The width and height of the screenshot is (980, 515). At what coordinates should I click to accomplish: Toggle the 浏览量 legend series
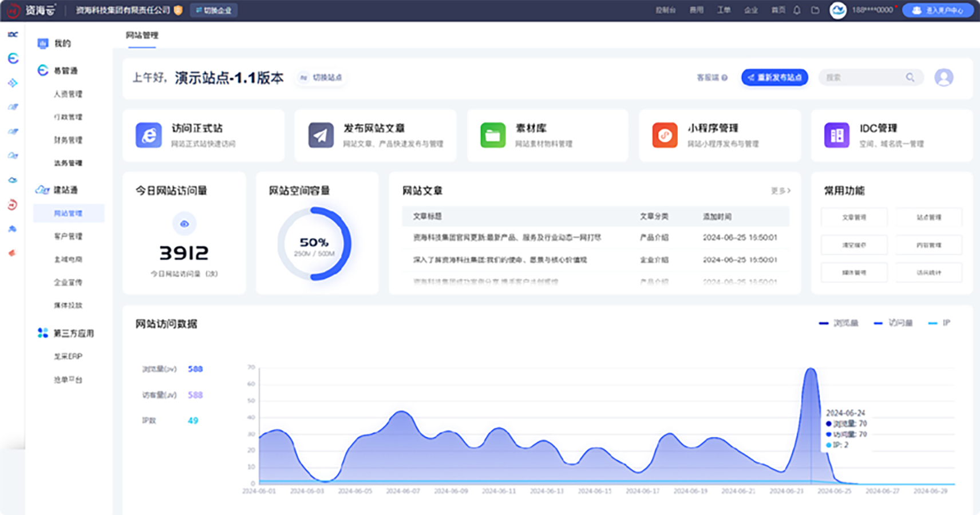tap(839, 323)
